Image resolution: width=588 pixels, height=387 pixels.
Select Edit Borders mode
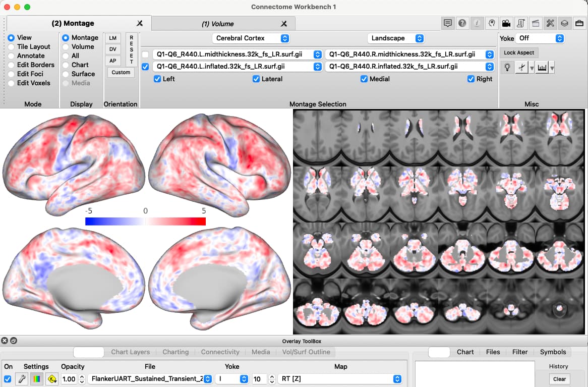11,65
